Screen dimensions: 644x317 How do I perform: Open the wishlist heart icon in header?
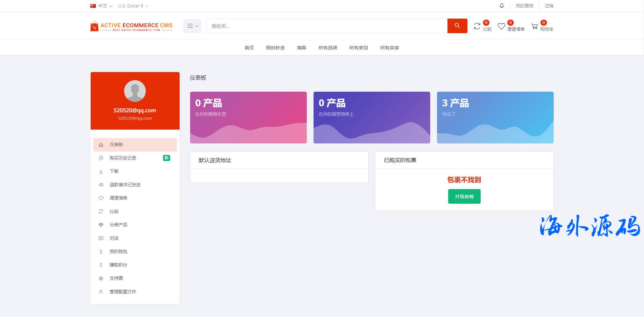coord(501,26)
